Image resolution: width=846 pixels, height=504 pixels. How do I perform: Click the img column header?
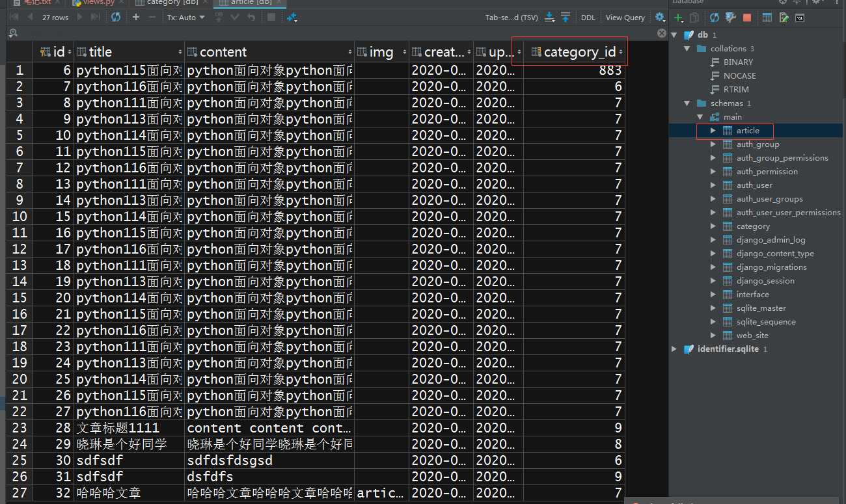(382, 52)
